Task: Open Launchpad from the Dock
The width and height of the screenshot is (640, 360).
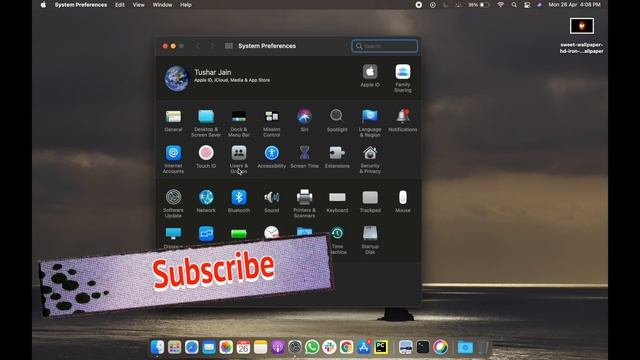Action: tap(174, 347)
